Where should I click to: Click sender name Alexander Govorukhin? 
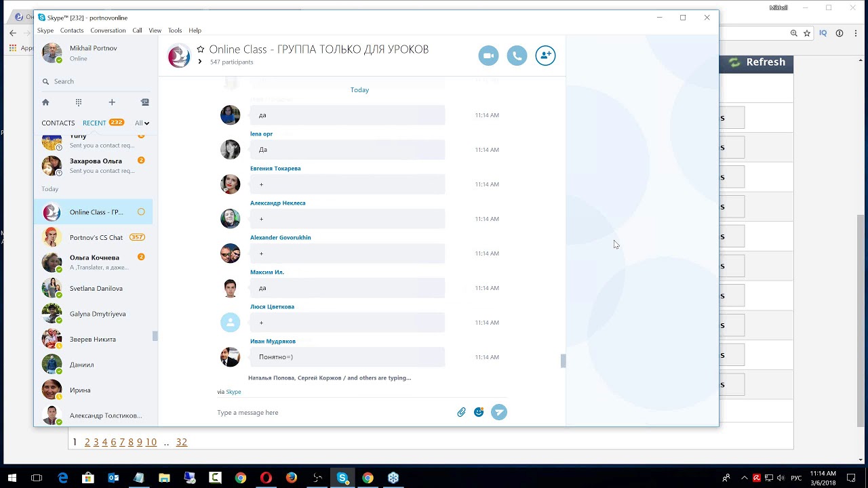point(281,237)
